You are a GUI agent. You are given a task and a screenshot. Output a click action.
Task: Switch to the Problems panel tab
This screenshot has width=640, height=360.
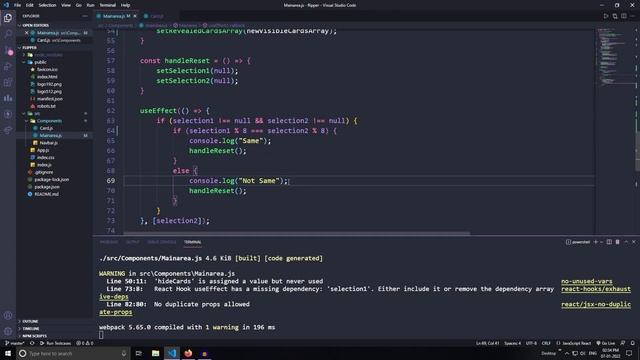tap(109, 242)
